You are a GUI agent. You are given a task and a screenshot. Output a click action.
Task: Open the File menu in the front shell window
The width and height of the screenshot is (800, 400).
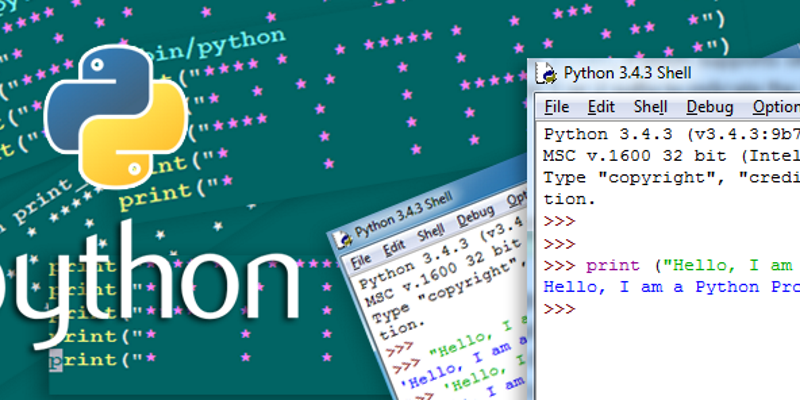point(556,107)
